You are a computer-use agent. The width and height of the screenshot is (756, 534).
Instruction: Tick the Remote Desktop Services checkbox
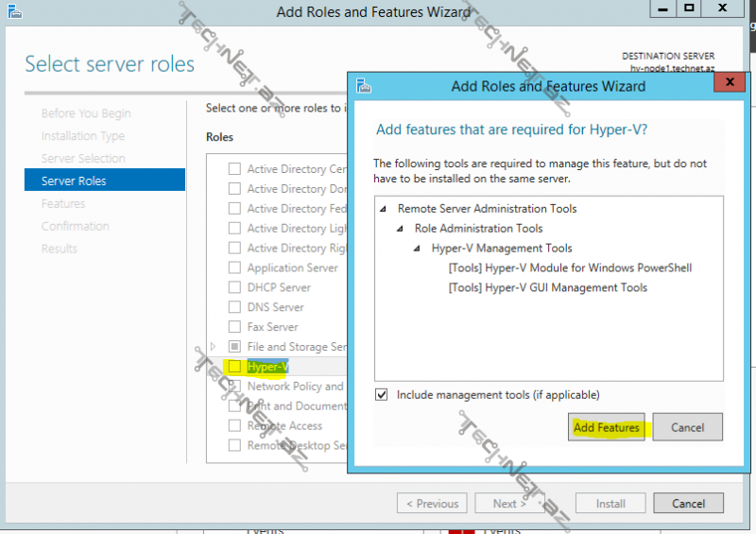[234, 446]
